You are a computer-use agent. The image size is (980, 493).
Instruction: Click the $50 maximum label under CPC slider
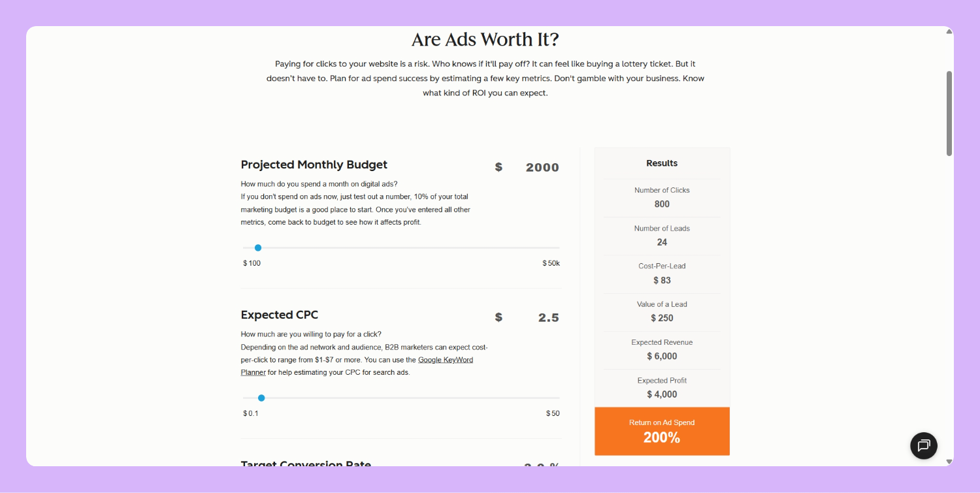click(x=553, y=413)
